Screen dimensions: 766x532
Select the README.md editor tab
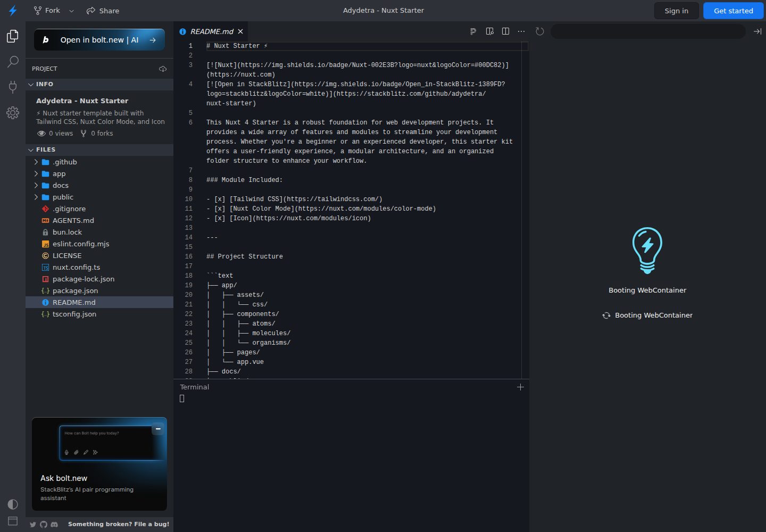click(211, 31)
